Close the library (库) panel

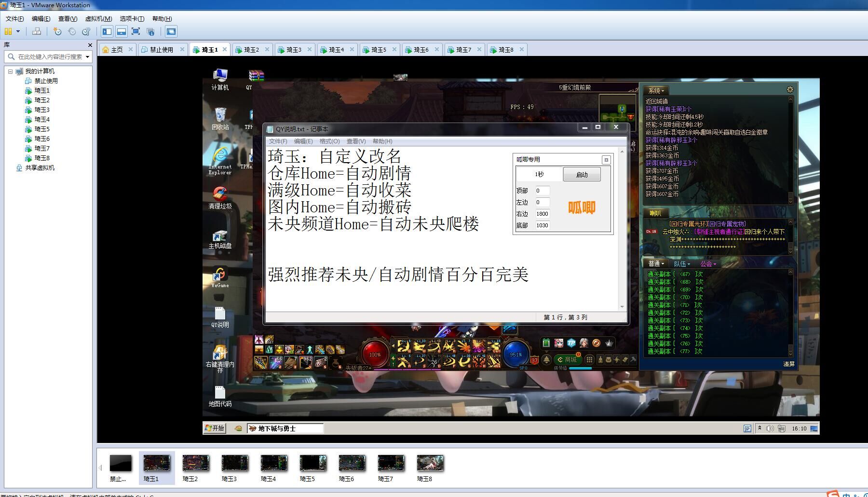(x=90, y=45)
